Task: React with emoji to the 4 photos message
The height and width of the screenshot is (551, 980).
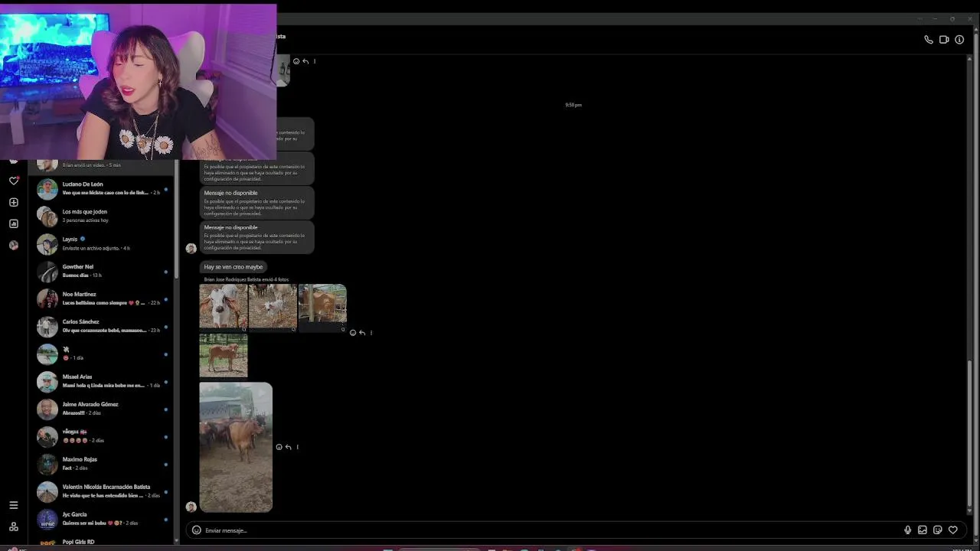Action: [353, 333]
